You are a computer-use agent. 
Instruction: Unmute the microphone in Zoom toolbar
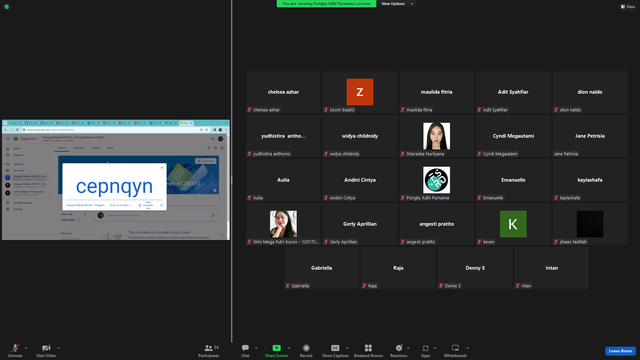[x=15, y=350]
